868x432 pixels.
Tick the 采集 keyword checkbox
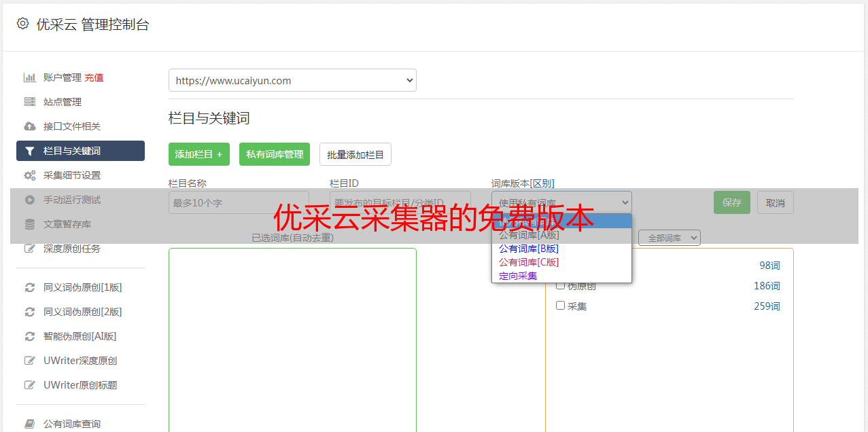pyautogui.click(x=561, y=306)
